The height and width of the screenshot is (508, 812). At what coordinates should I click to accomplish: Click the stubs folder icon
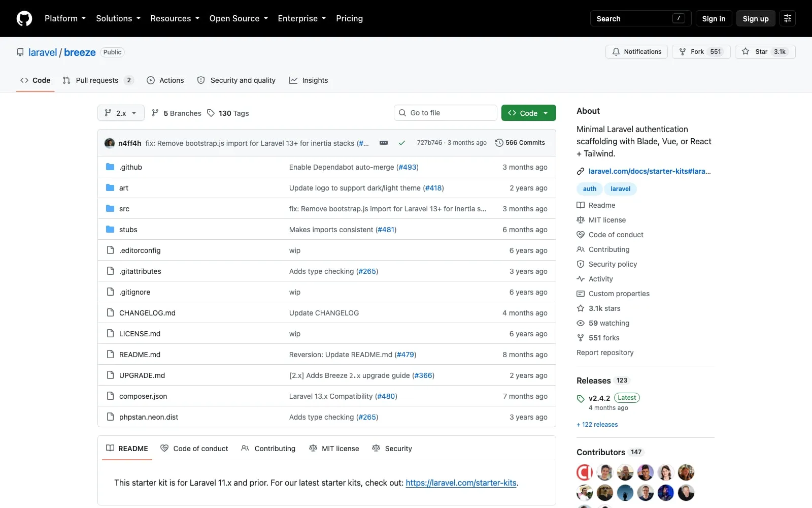(110, 229)
